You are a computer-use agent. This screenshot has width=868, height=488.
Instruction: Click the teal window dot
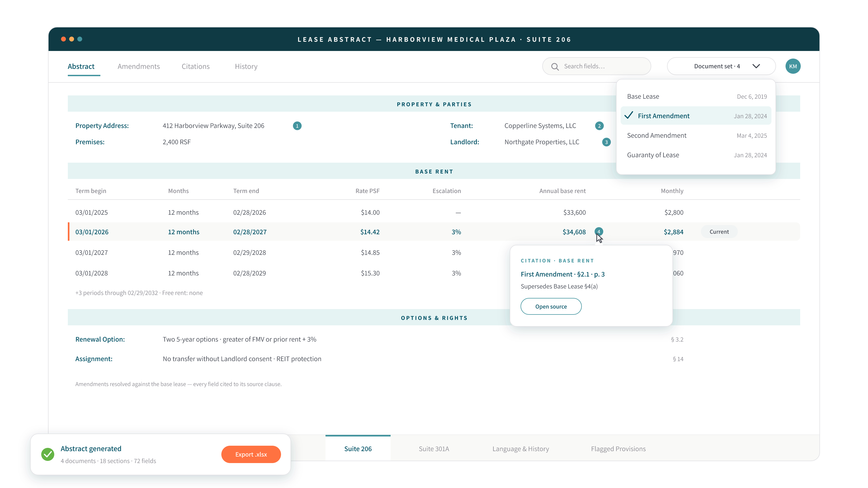[x=80, y=39]
